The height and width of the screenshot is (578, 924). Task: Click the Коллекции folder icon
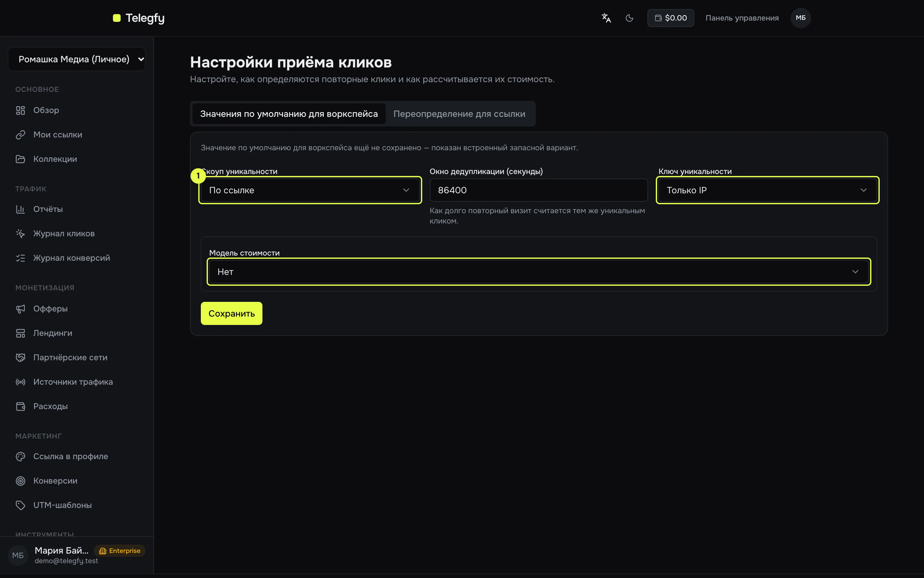coord(20,159)
